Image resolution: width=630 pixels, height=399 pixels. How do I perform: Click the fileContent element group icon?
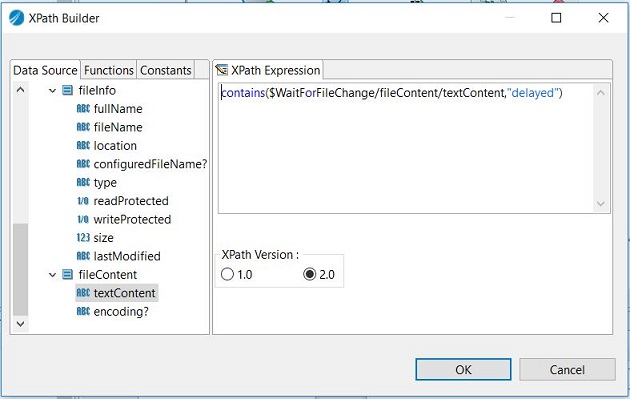pos(68,274)
